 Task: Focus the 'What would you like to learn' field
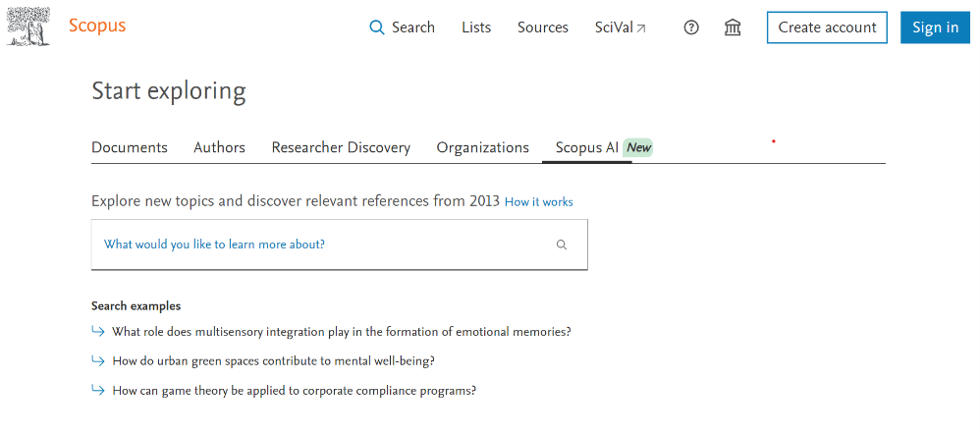(x=314, y=245)
